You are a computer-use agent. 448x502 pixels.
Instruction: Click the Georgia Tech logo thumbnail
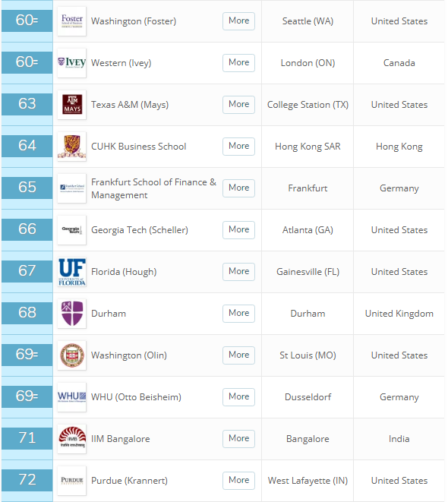pos(72,230)
